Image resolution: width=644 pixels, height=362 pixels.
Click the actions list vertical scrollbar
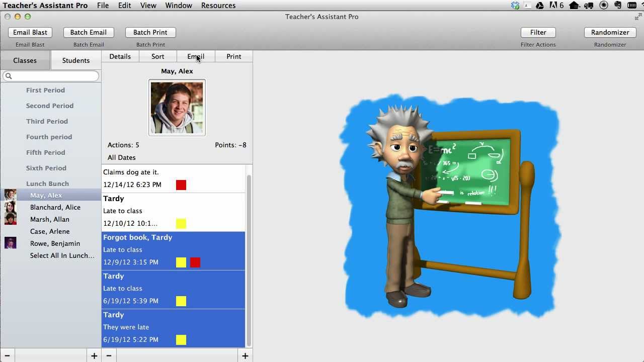tap(249, 259)
